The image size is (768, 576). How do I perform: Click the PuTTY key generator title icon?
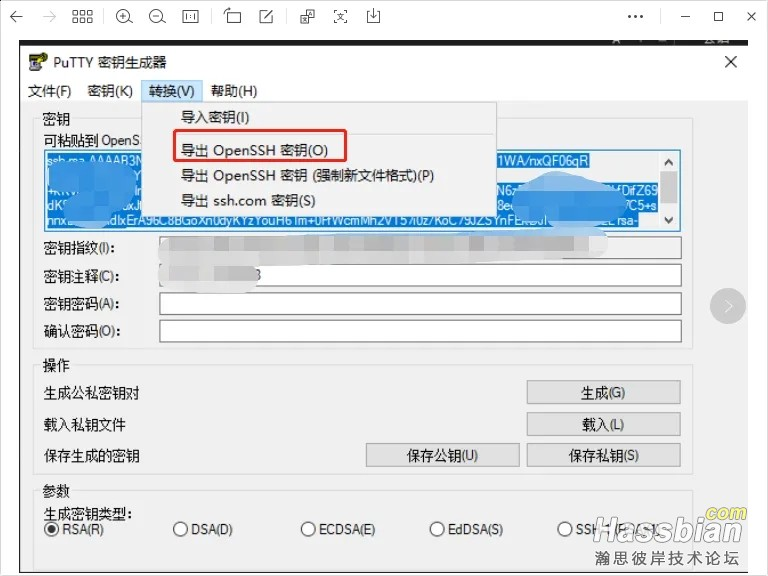[x=38, y=62]
